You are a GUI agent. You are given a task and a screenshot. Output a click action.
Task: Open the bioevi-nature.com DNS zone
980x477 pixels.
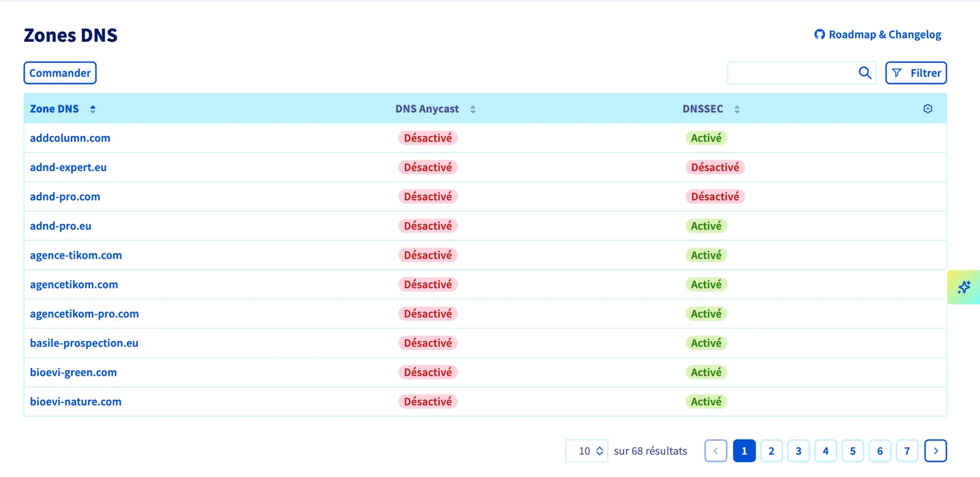tap(76, 402)
